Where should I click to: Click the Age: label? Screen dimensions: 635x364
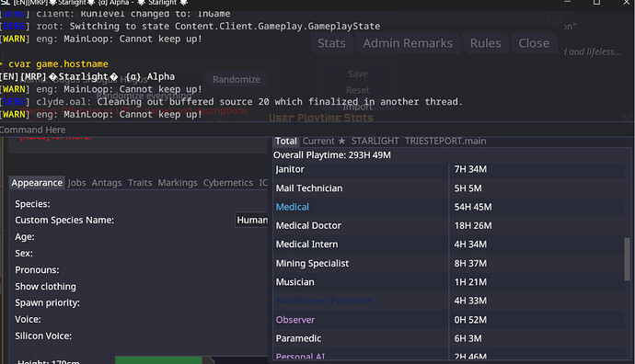tap(25, 237)
